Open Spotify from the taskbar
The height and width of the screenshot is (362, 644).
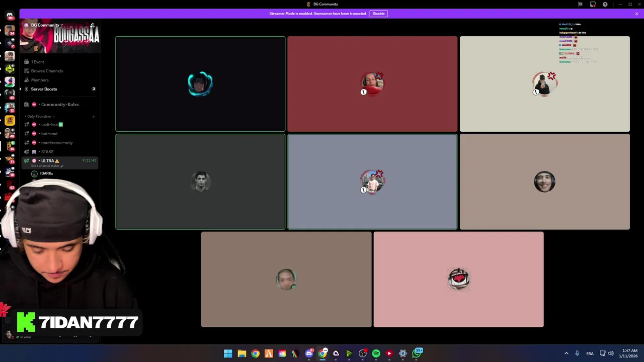376,353
